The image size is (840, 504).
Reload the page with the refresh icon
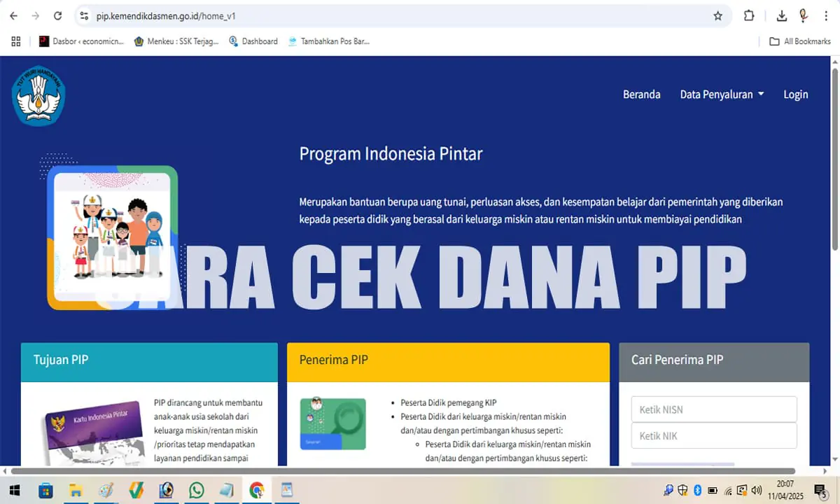pos(57,15)
